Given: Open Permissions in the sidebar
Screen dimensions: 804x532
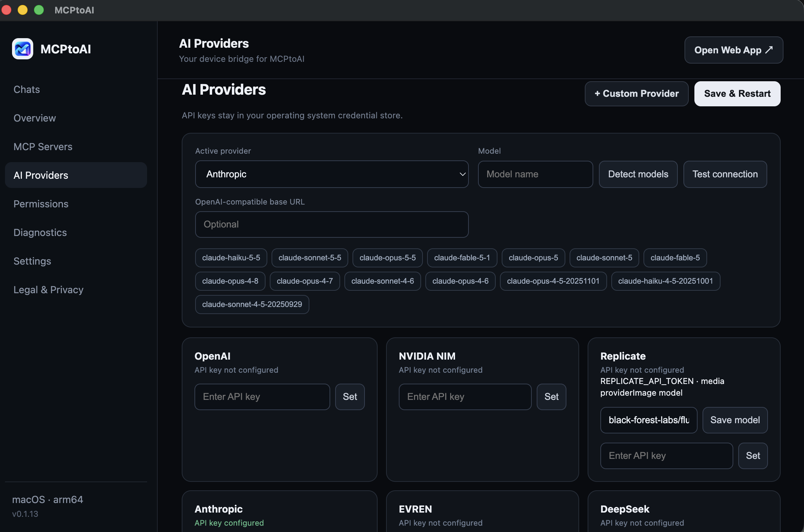Looking at the screenshot, I should tap(41, 204).
